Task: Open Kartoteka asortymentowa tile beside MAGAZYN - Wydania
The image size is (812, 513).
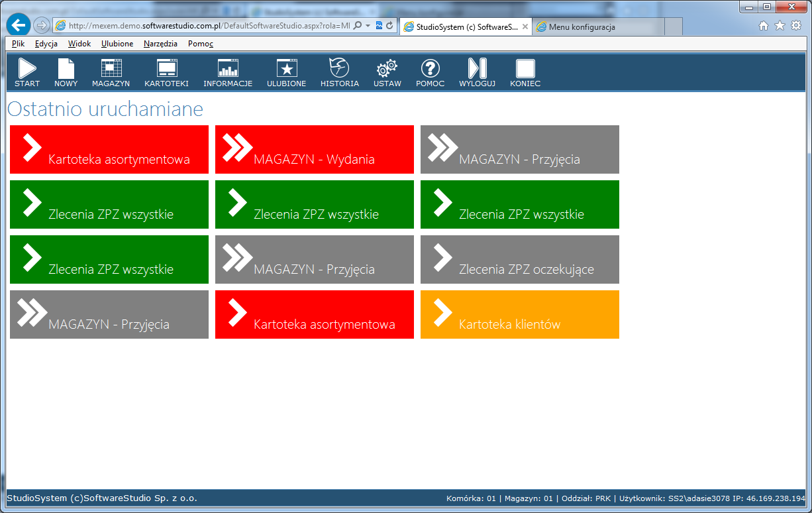Action: [109, 149]
